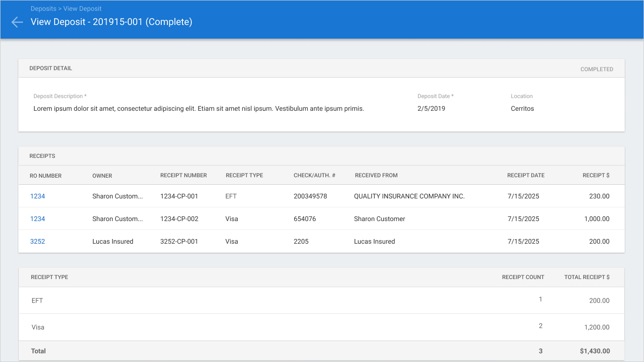Screen dimensions: 644x362
Task: Open RO number 3252 link
Action: coord(38,241)
